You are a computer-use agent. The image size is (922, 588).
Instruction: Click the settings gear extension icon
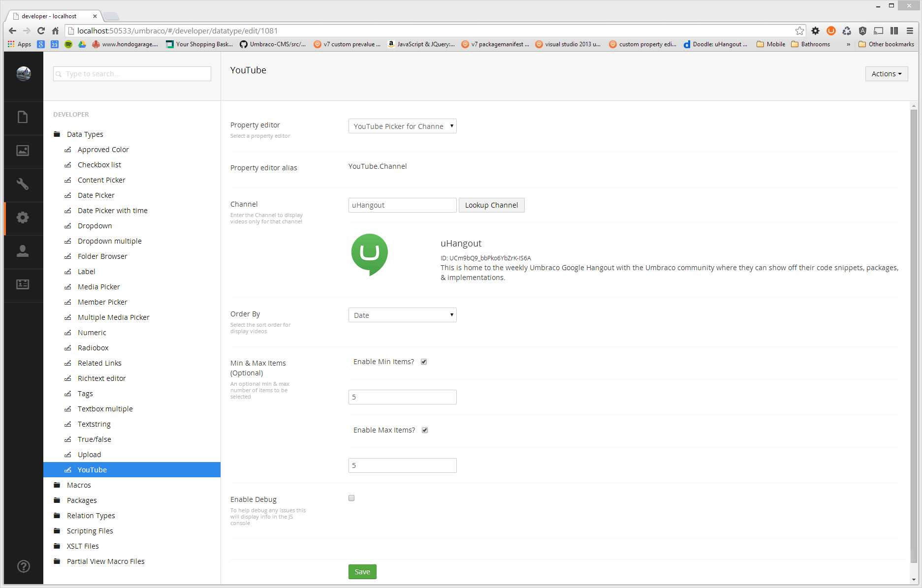point(816,31)
